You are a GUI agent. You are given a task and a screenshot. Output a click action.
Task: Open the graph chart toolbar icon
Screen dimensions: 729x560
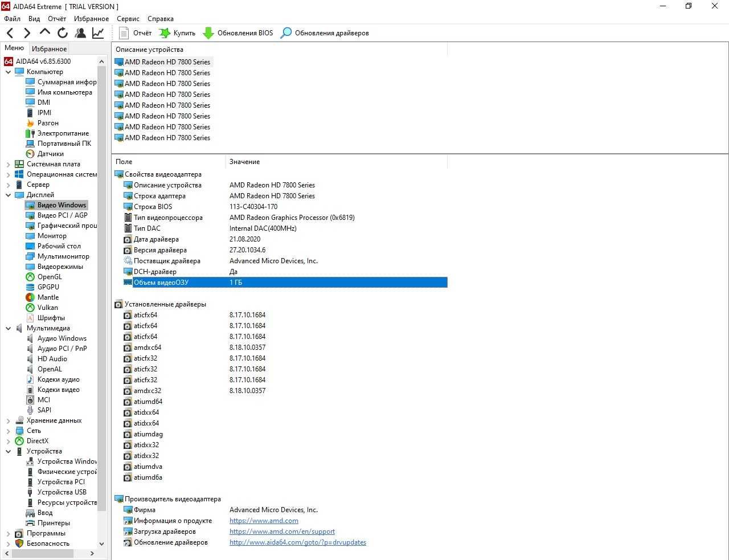(98, 33)
